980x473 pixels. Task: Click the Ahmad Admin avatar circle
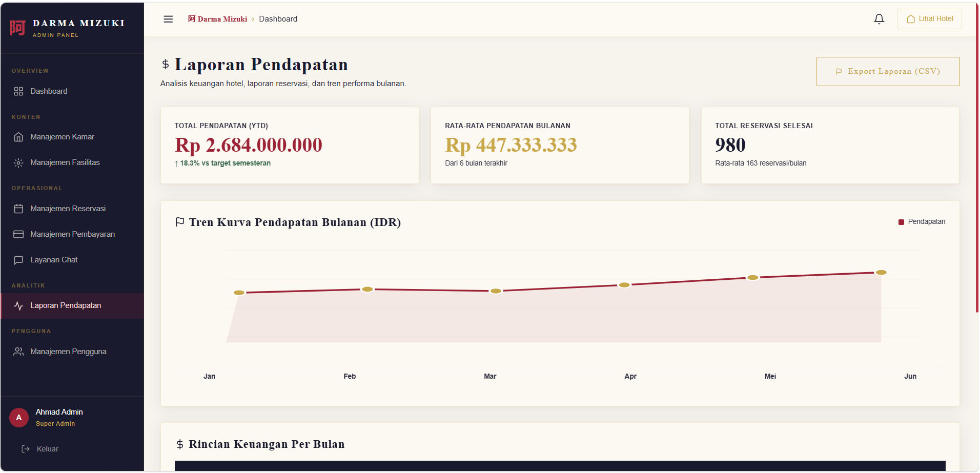[x=19, y=418]
